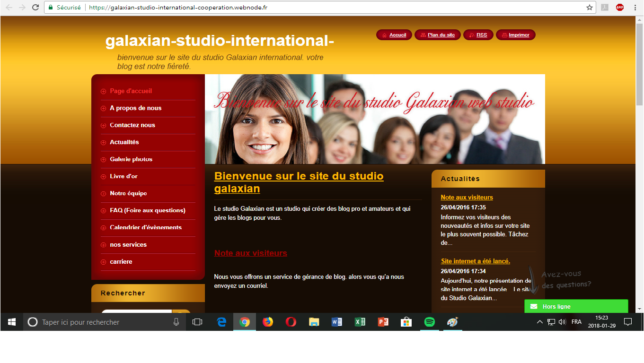Image resolution: width=644 pixels, height=363 pixels.
Task: Switch to Chrome in the taskbar
Action: 245,322
